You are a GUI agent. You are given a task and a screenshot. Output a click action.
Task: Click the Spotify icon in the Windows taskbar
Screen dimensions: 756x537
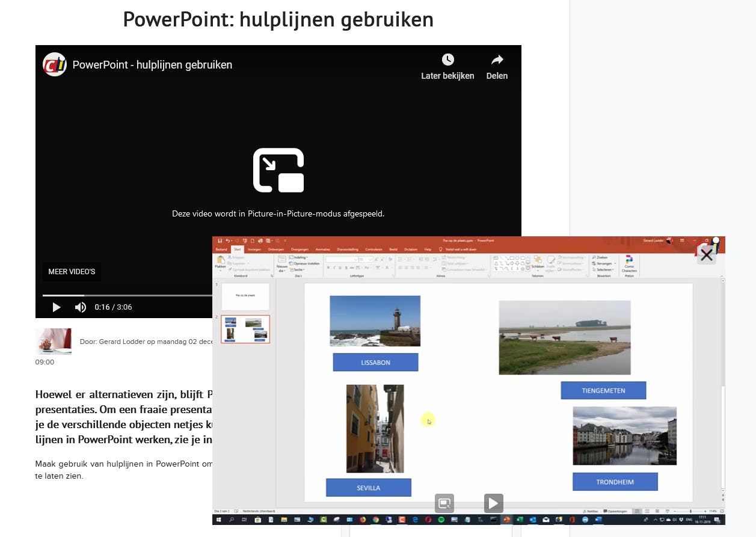(441, 520)
